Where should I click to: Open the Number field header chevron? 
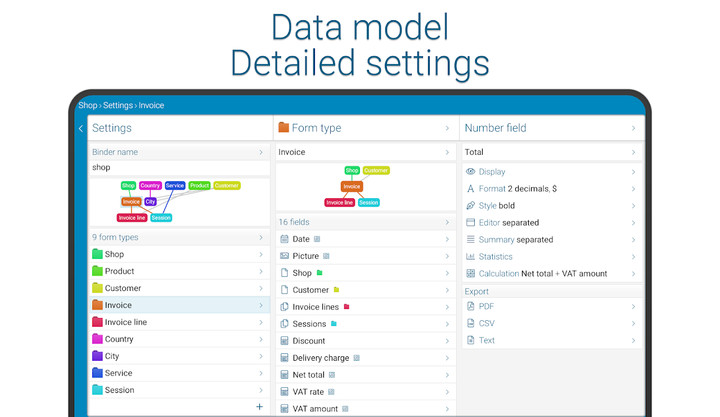click(x=633, y=128)
